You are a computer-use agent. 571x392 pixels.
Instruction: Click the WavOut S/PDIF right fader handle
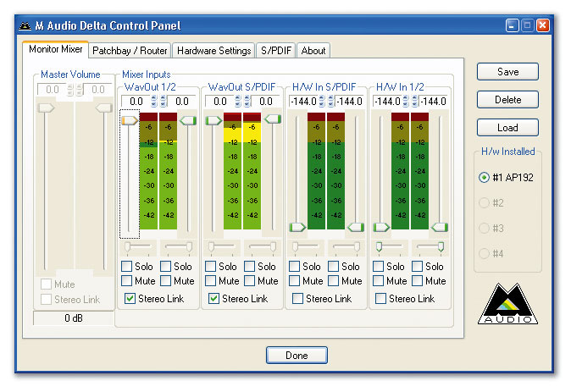[x=273, y=119]
